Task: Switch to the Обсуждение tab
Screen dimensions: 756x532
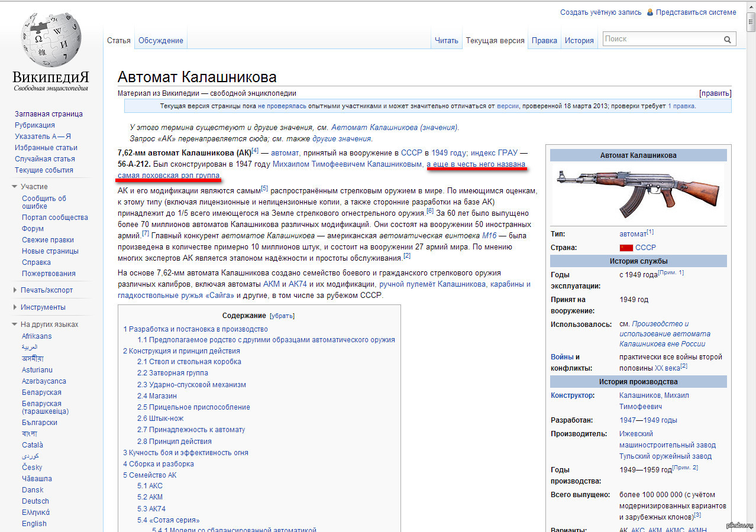Action: point(160,41)
